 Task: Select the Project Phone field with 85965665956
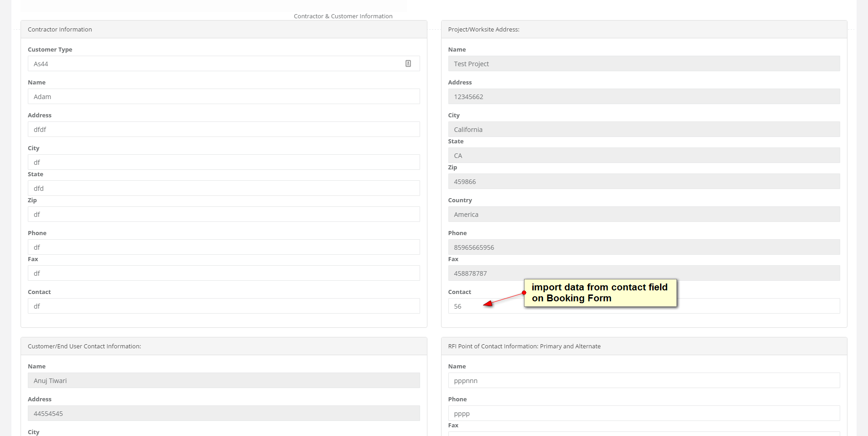click(644, 247)
